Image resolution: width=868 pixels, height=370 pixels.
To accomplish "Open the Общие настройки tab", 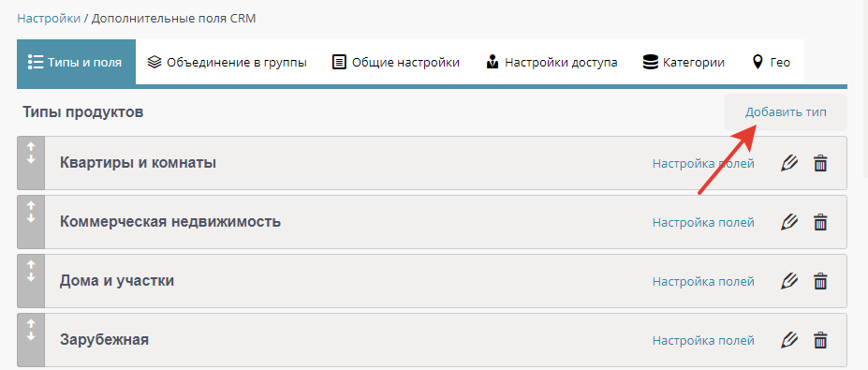I will 396,62.
